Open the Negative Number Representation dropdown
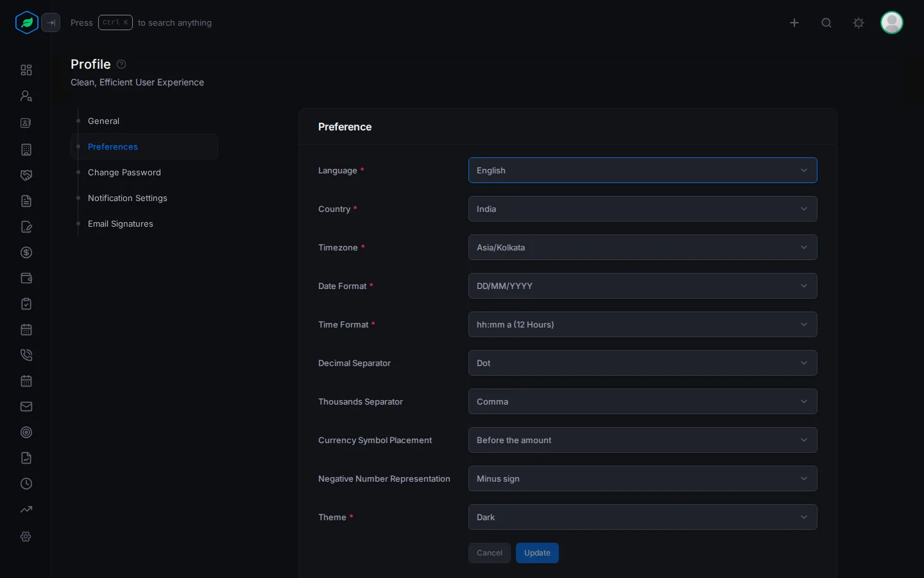The width and height of the screenshot is (924, 578). pos(642,478)
